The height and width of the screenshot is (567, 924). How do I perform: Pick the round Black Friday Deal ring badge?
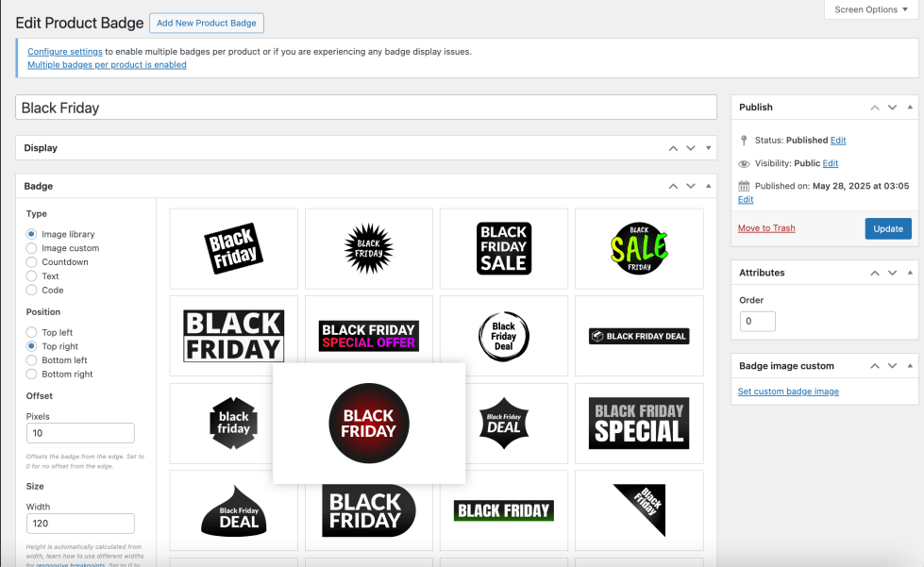click(504, 336)
